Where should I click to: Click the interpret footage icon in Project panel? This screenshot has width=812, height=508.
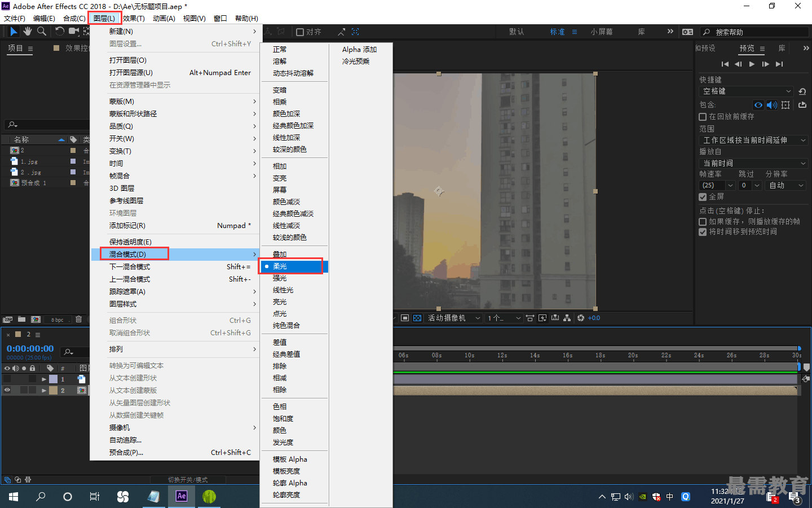point(7,319)
